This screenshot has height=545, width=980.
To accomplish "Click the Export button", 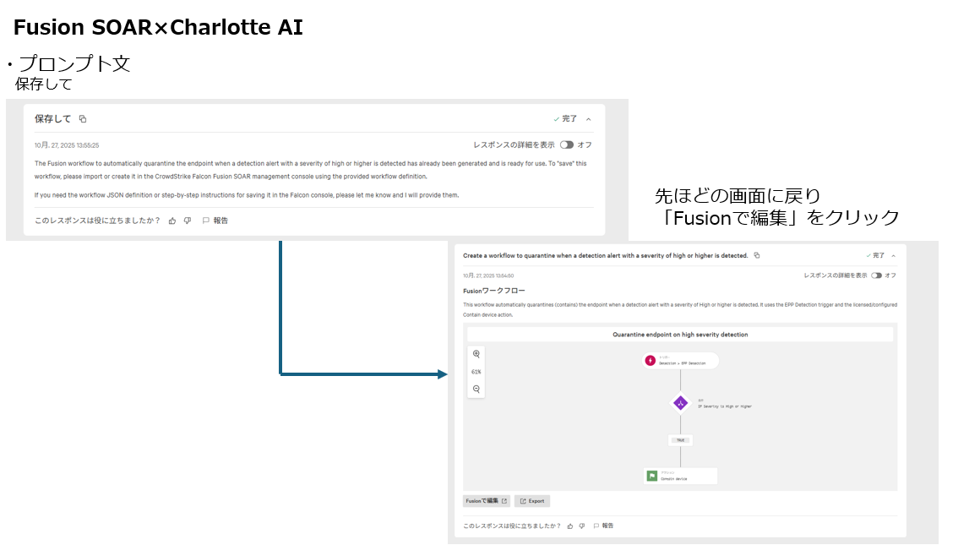I will (x=532, y=501).
